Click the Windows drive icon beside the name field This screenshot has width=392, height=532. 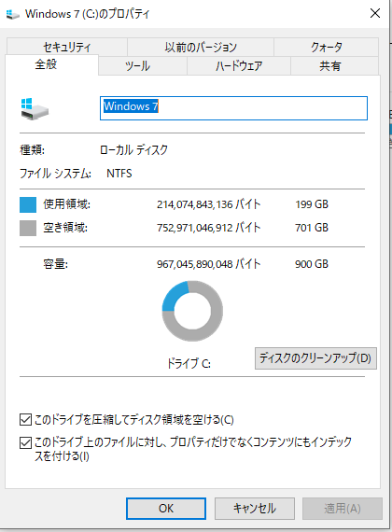[35, 109]
